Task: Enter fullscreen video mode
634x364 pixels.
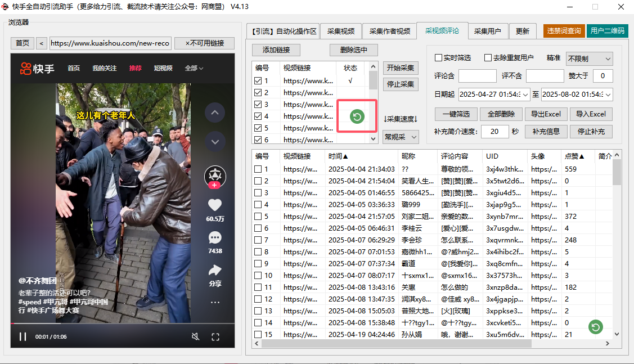Action: pyautogui.click(x=215, y=337)
